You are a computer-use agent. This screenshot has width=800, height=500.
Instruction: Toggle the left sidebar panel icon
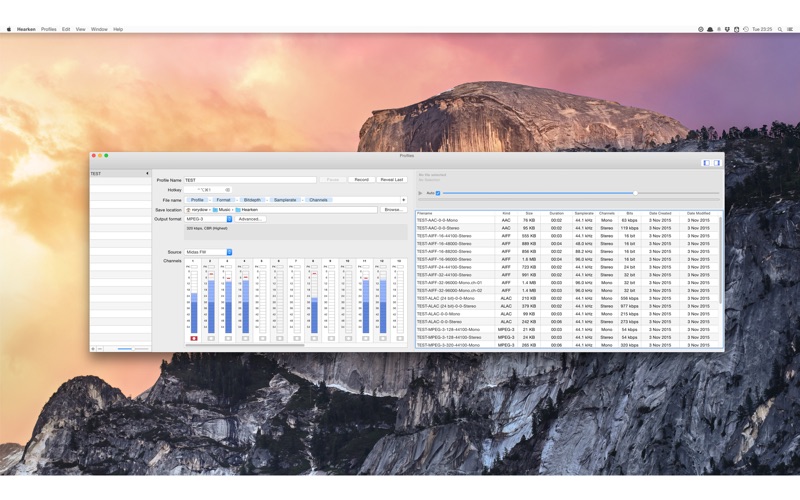707,163
